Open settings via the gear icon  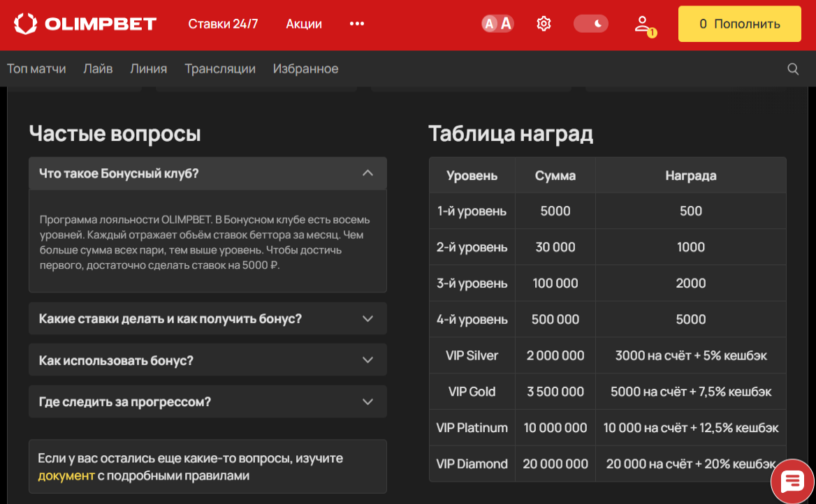coord(544,24)
